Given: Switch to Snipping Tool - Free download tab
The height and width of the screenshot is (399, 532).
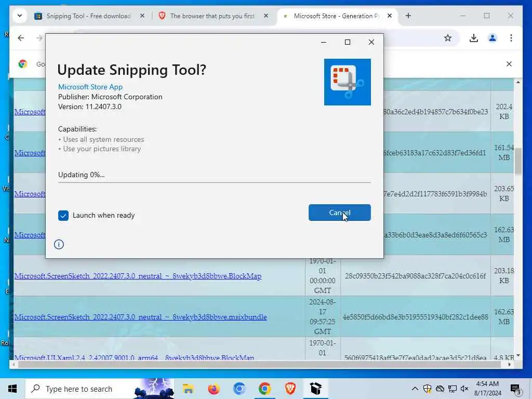Looking at the screenshot, I should click(88, 16).
